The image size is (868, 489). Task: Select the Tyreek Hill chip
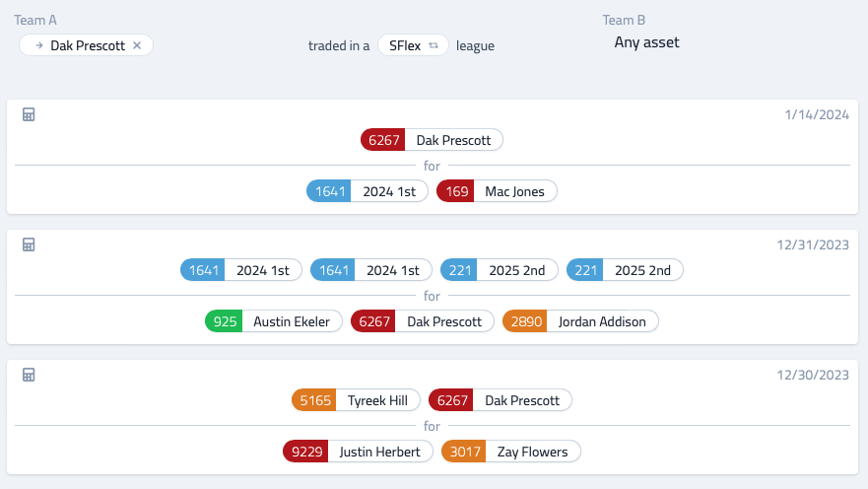356,400
